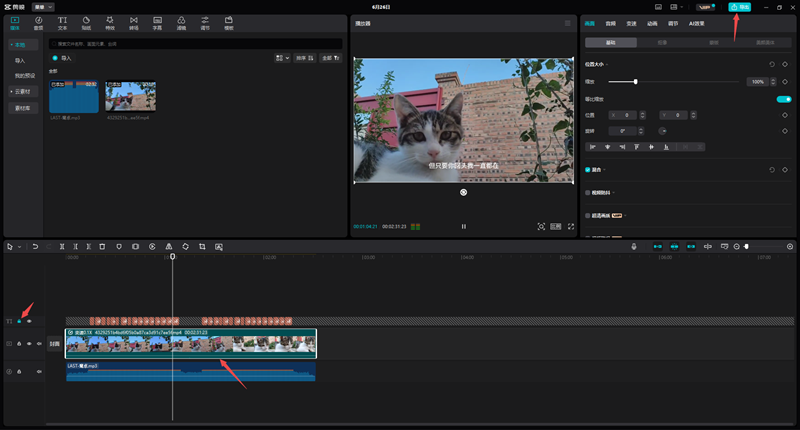The width and height of the screenshot is (800, 430).
Task: Click the 导入 import button in media panel
Action: point(62,58)
